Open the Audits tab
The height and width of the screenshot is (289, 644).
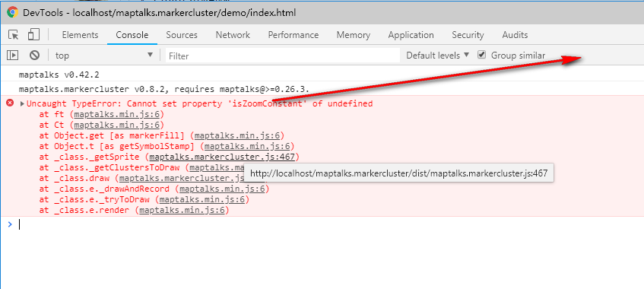(x=515, y=35)
